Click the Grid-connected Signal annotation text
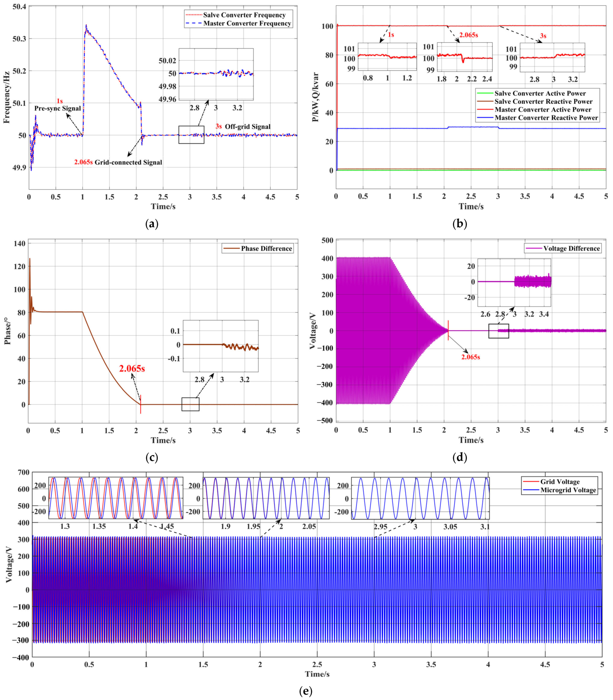This screenshot has height=700, width=613. tap(128, 162)
